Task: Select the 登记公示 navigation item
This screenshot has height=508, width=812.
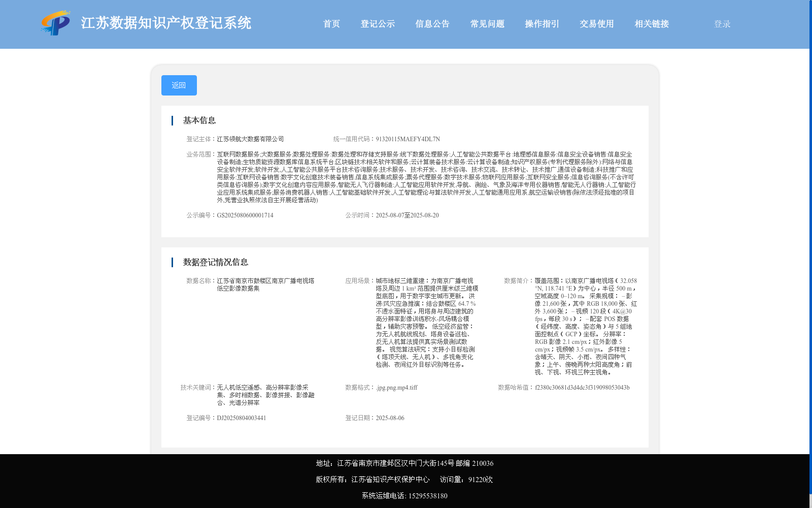Action: [x=378, y=23]
